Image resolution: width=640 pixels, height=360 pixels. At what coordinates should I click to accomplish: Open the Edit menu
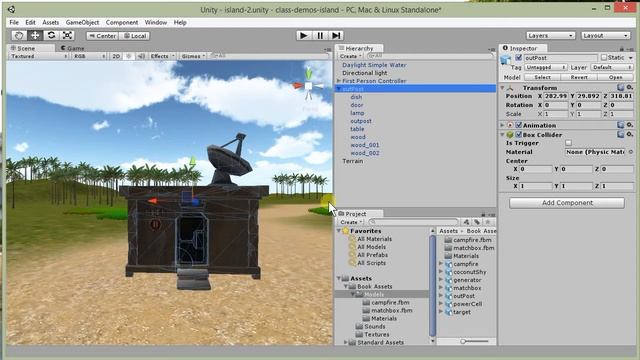coord(30,22)
